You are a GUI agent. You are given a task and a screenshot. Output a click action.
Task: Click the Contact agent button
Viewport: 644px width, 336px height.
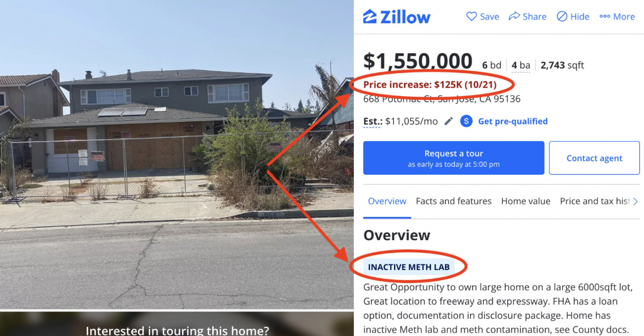click(x=594, y=158)
